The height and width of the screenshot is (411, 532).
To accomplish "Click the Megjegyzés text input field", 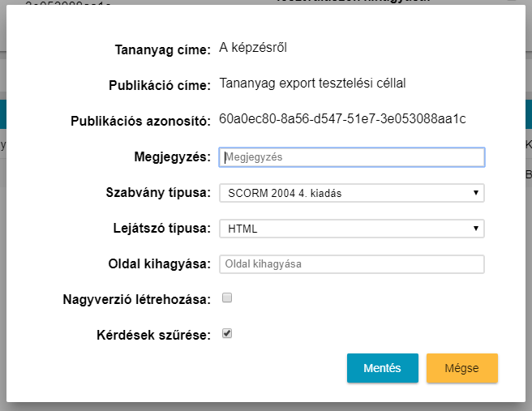I will click(352, 157).
